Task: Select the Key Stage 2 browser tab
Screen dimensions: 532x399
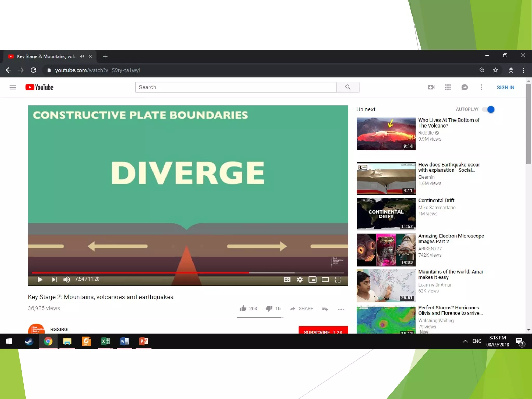Action: [47, 56]
